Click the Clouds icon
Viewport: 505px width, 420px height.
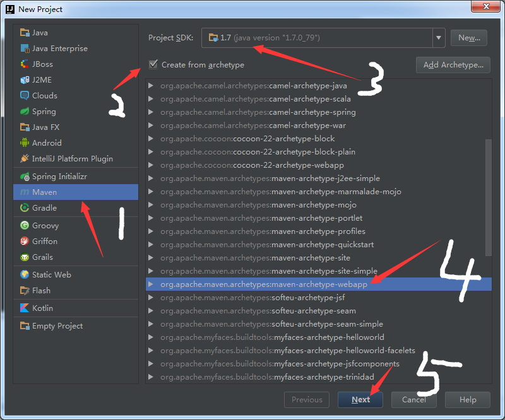point(25,96)
